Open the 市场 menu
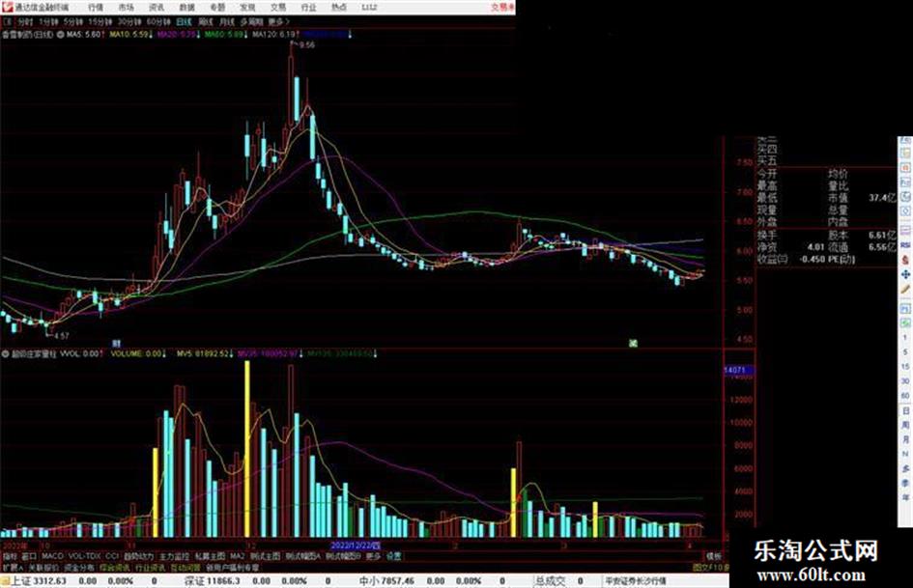The image size is (913, 588). click(x=126, y=8)
